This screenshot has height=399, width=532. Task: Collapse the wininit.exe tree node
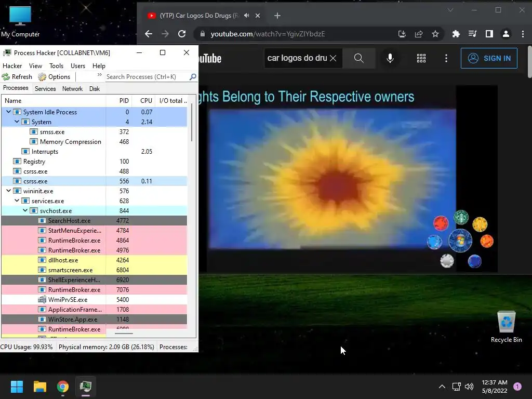pos(8,191)
